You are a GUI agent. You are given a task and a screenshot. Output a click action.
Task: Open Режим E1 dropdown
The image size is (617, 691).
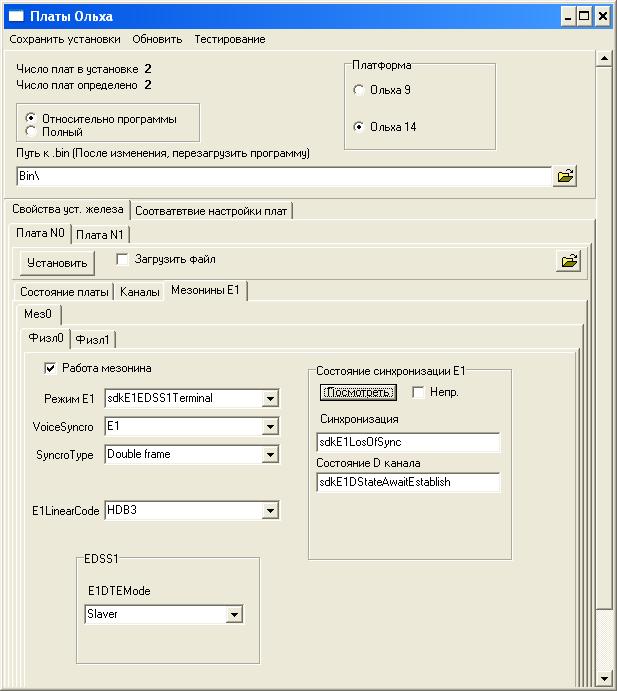[270, 399]
